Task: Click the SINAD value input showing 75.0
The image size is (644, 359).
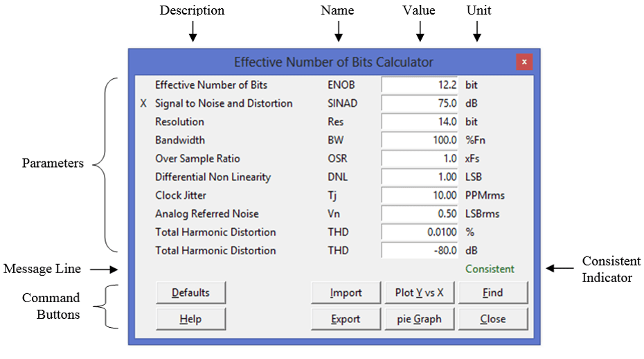Action: coord(420,103)
